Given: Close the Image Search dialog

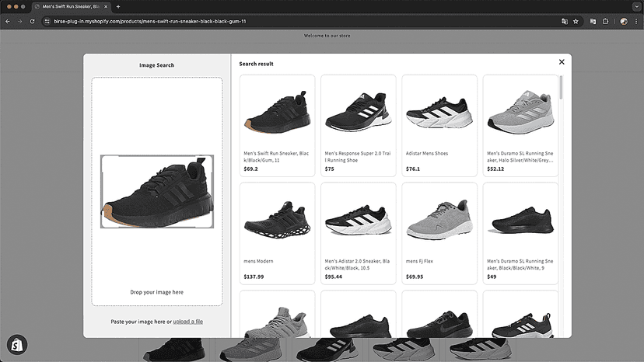Looking at the screenshot, I should coord(562,62).
